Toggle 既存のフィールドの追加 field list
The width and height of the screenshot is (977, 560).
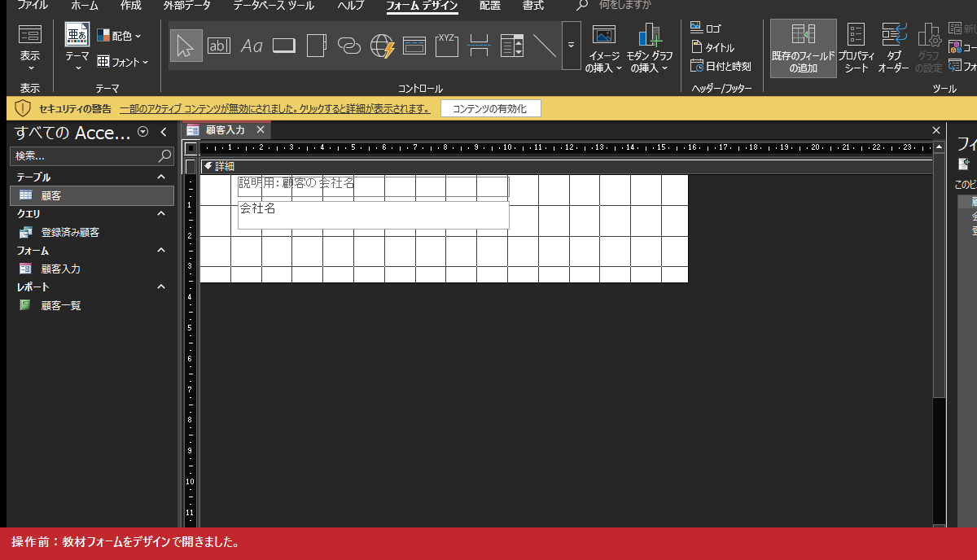click(x=804, y=49)
